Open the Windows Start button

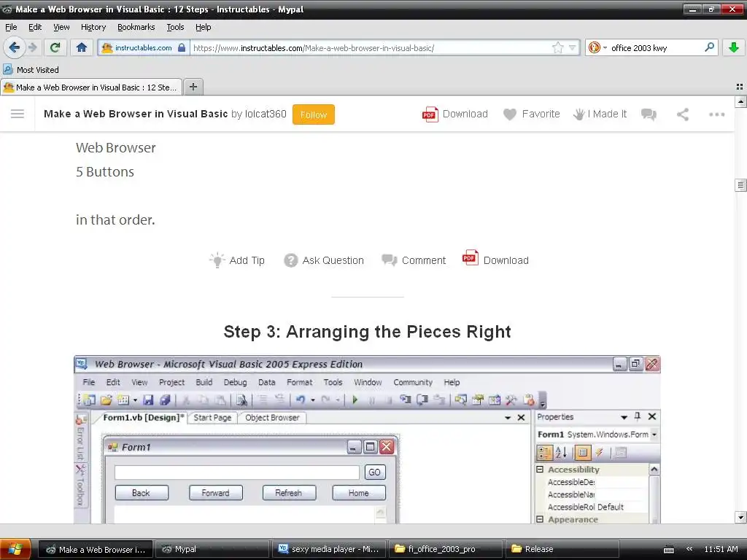15,549
